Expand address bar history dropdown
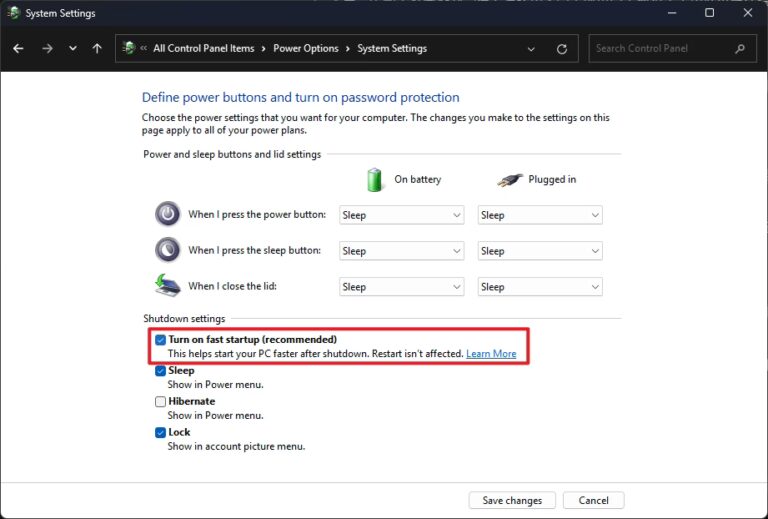This screenshot has width=768, height=519. click(x=531, y=49)
